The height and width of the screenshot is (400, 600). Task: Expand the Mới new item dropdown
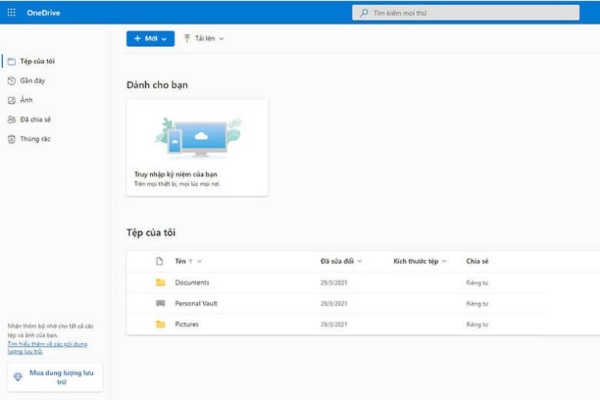150,38
